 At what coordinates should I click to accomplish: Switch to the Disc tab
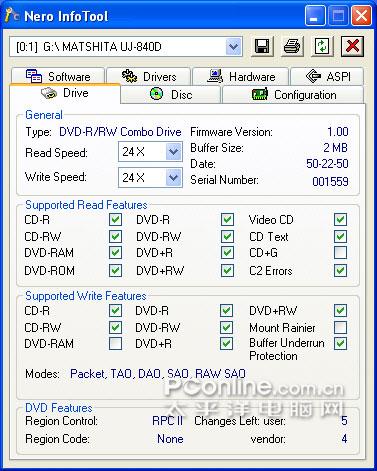click(171, 95)
